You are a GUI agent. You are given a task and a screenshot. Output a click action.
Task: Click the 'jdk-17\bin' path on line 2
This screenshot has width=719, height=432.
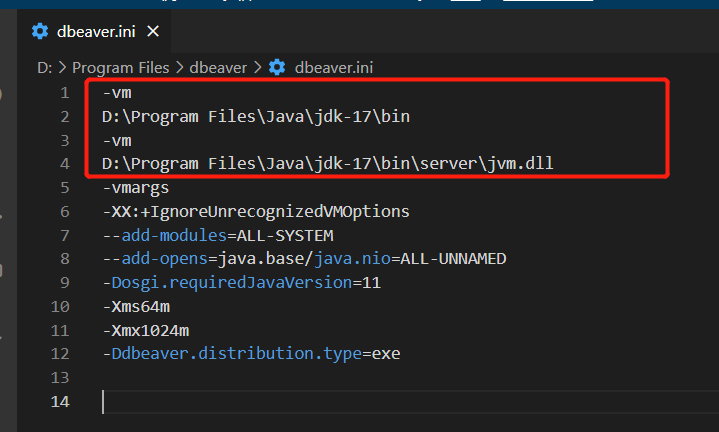362,116
